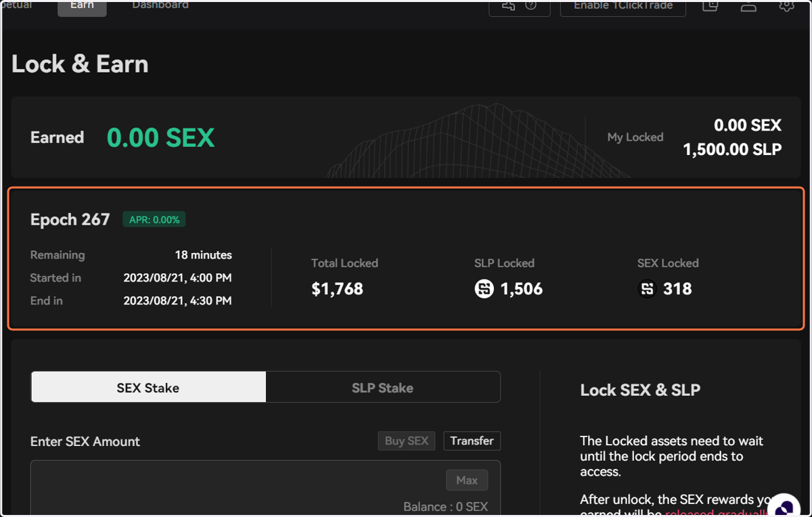Click the Buy SEX button
The height and width of the screenshot is (517, 812).
(x=407, y=441)
